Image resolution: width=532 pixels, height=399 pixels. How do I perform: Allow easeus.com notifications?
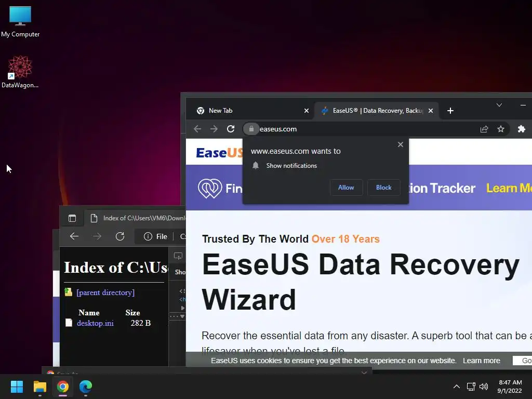coord(346,188)
